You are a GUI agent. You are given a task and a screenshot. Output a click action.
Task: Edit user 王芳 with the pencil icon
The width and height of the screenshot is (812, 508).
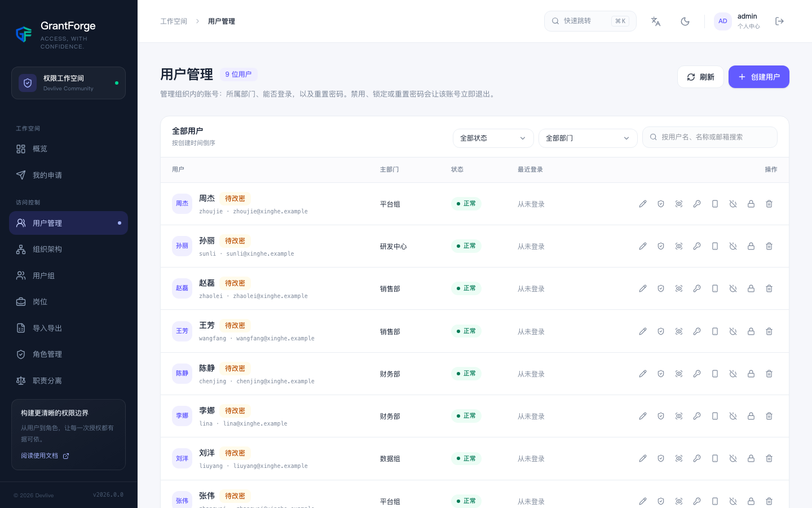click(643, 331)
